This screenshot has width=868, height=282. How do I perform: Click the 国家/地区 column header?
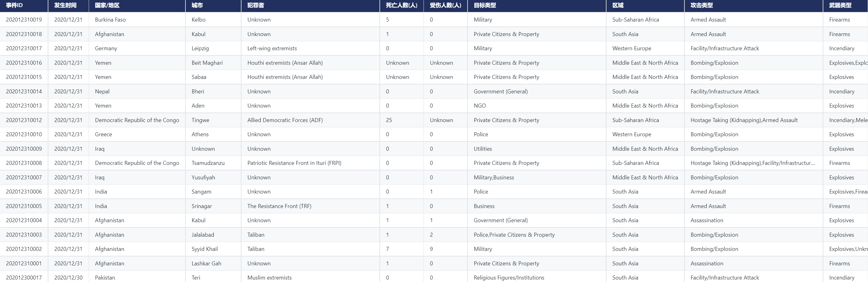pyautogui.click(x=107, y=6)
